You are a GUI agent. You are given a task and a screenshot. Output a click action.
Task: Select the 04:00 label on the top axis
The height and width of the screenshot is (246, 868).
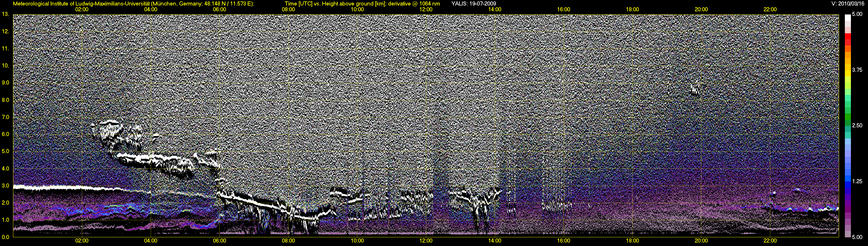pos(151,10)
